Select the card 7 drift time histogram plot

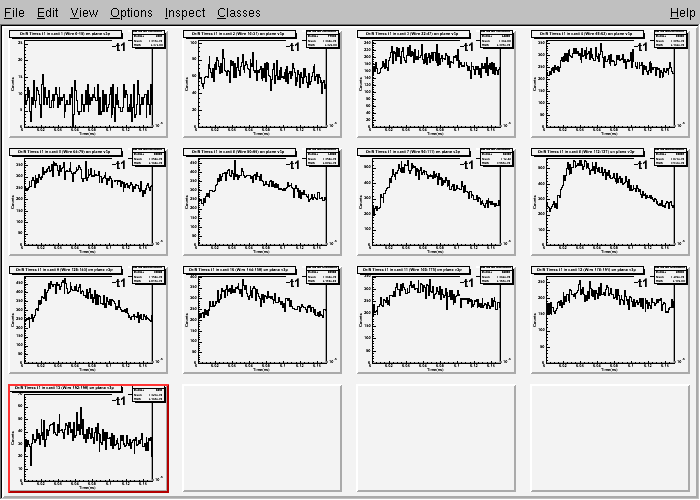click(x=437, y=202)
